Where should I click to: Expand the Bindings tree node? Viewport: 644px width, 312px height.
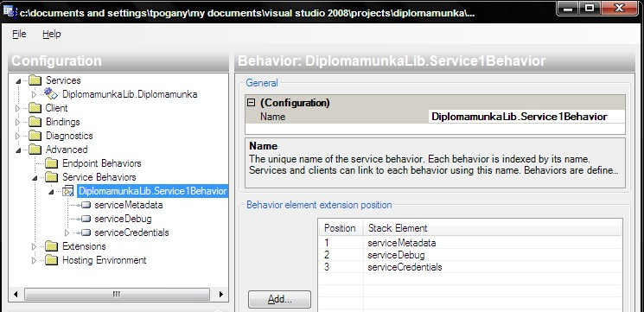point(17,123)
